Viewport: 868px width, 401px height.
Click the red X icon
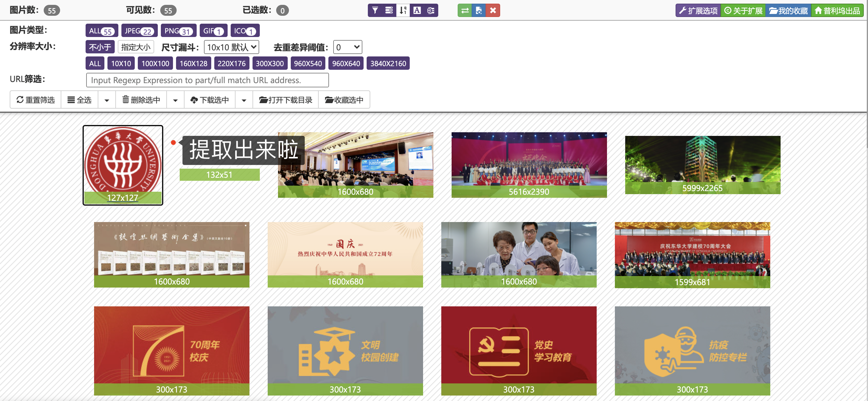coord(493,10)
